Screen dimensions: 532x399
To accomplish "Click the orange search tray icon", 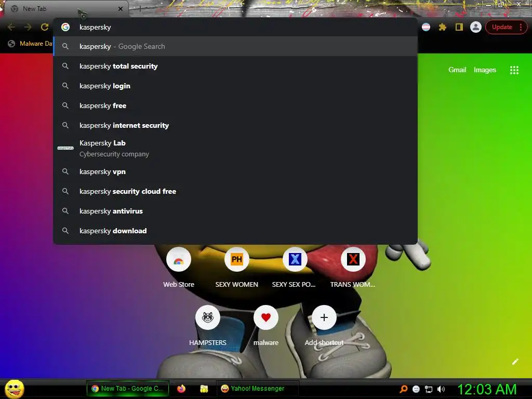I will [403, 389].
